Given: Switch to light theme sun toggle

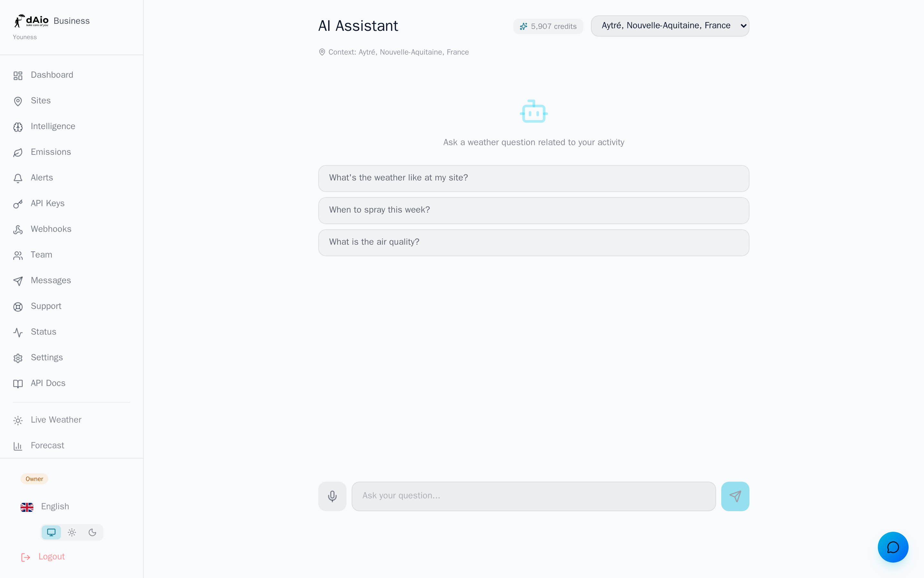Looking at the screenshot, I should coord(72,532).
